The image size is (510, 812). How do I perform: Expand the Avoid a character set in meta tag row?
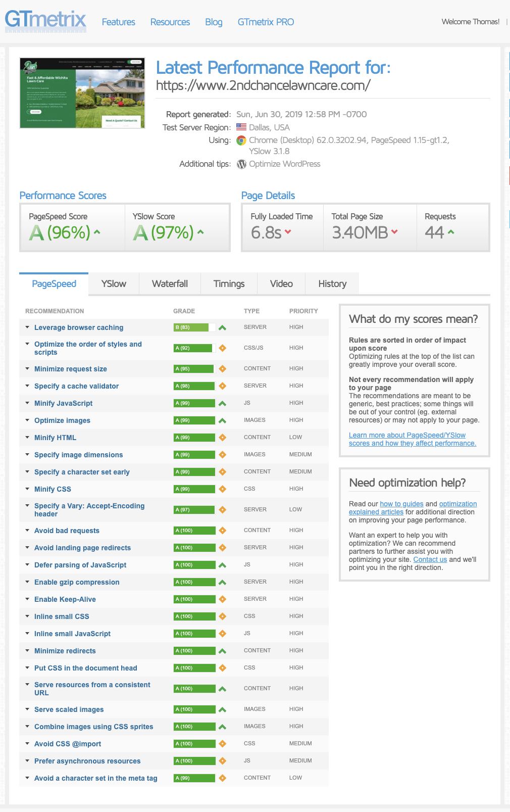coord(27,778)
